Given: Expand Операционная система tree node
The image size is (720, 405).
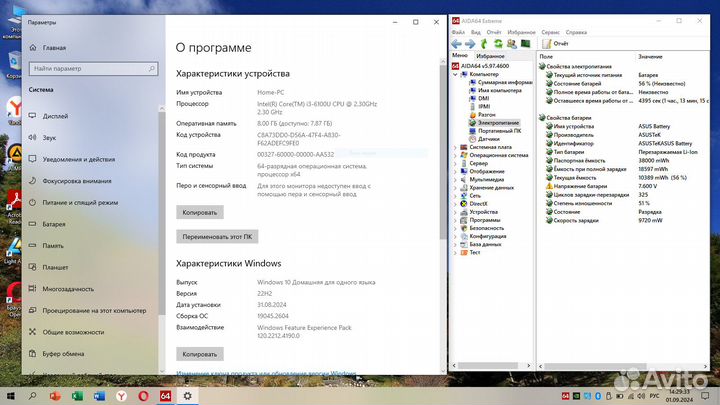Looking at the screenshot, I should pyautogui.click(x=455, y=155).
